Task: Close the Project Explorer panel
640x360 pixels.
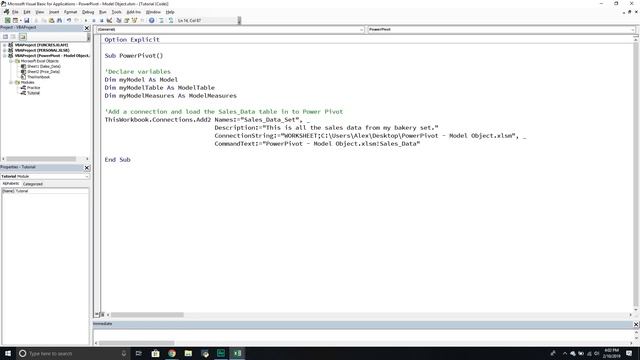Action: coord(87,28)
